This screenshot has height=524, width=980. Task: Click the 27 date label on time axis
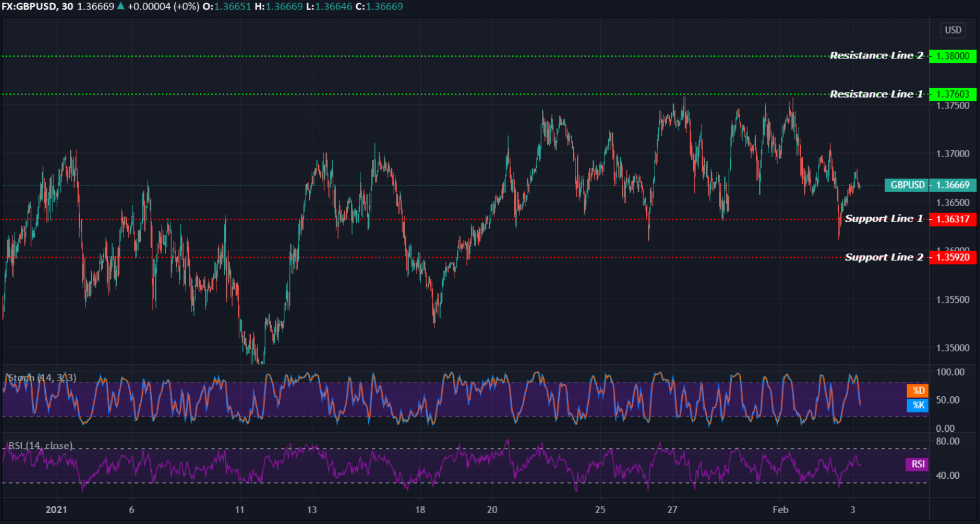point(673,510)
